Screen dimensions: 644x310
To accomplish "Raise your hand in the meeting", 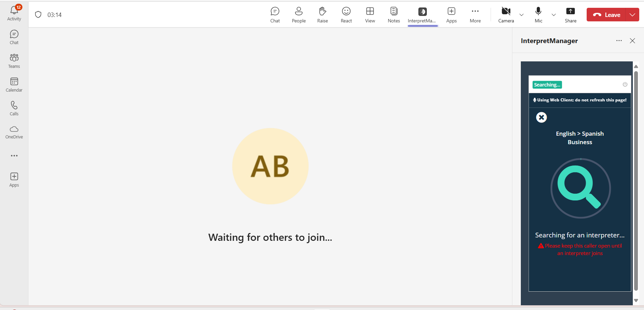I will point(322,15).
